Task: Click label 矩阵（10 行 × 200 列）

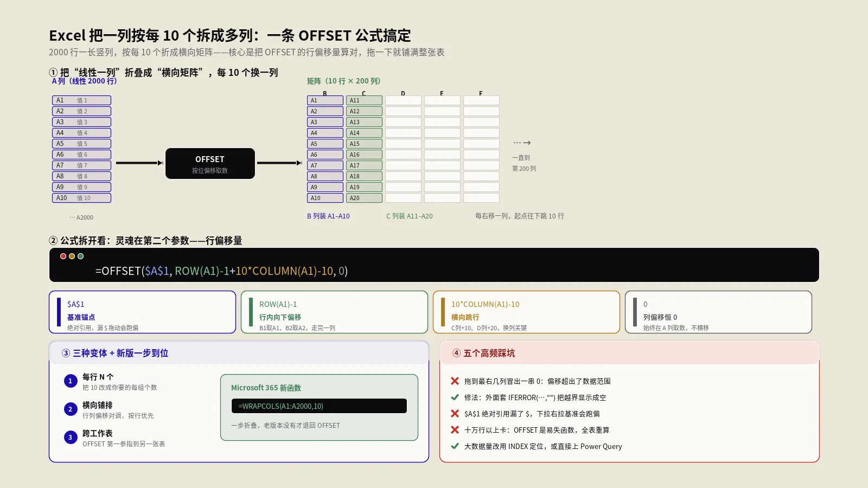Action: point(344,81)
